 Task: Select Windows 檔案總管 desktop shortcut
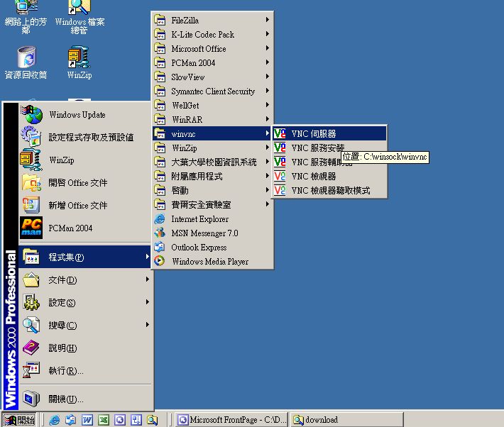80,17
